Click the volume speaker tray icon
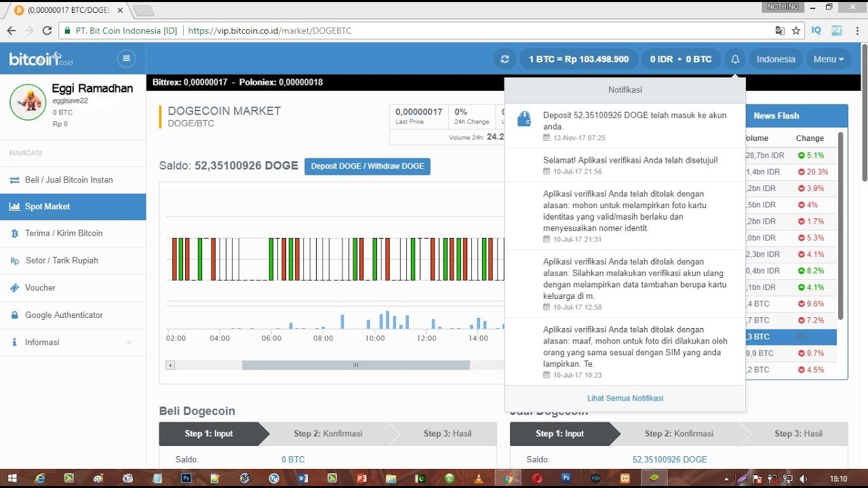 [x=804, y=479]
